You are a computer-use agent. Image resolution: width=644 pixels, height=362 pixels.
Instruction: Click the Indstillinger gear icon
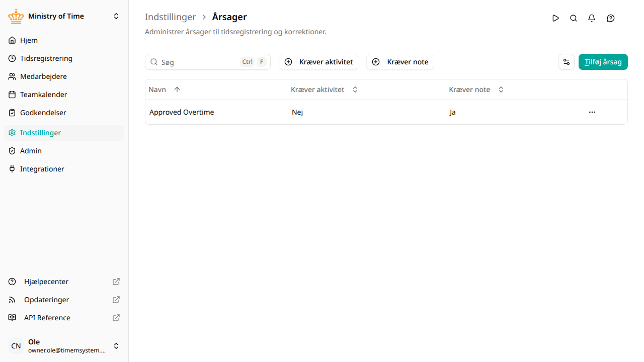click(12, 133)
